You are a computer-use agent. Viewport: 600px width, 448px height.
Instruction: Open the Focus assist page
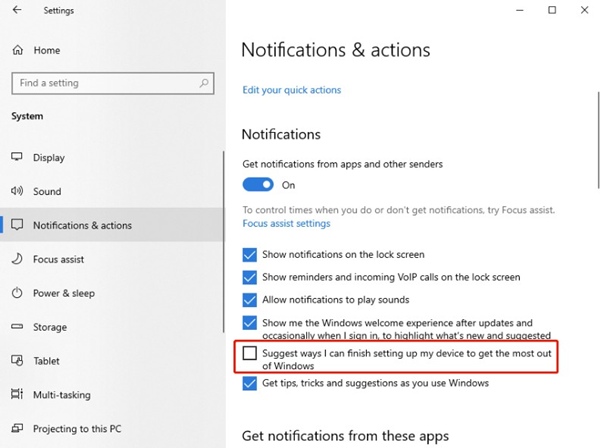point(112,259)
